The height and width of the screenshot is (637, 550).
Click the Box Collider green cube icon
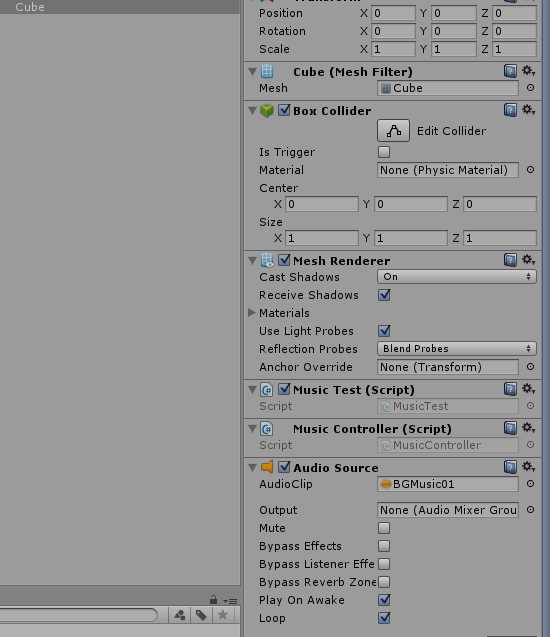(267, 110)
